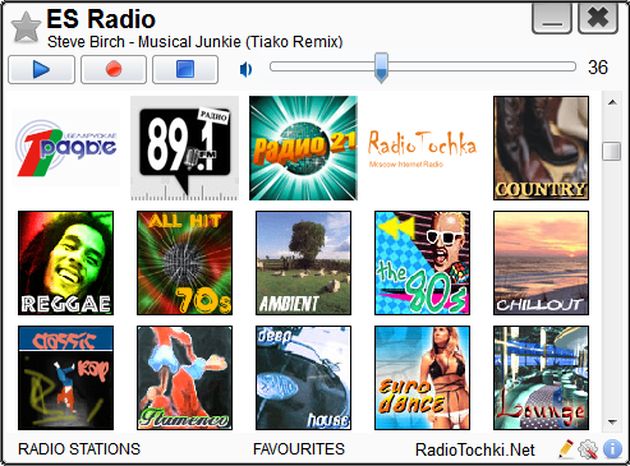Open the pencil edit icon

[566, 449]
